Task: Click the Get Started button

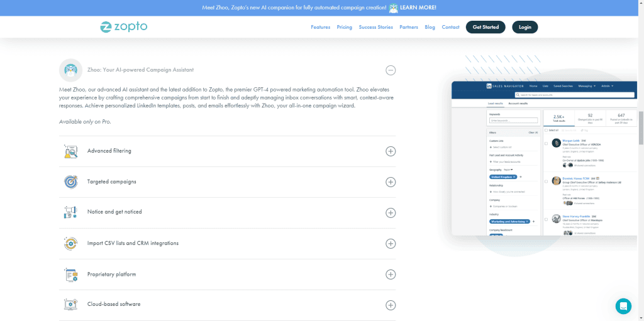Action: point(486,27)
